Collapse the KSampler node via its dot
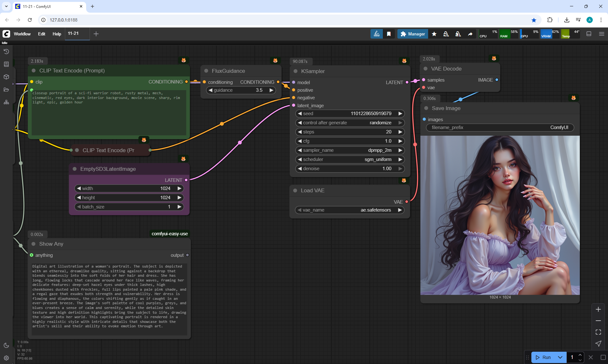The width and height of the screenshot is (608, 364). tap(295, 71)
